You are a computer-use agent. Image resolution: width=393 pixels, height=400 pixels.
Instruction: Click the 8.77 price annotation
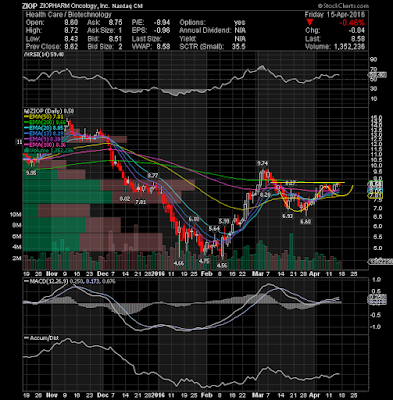[153, 175]
